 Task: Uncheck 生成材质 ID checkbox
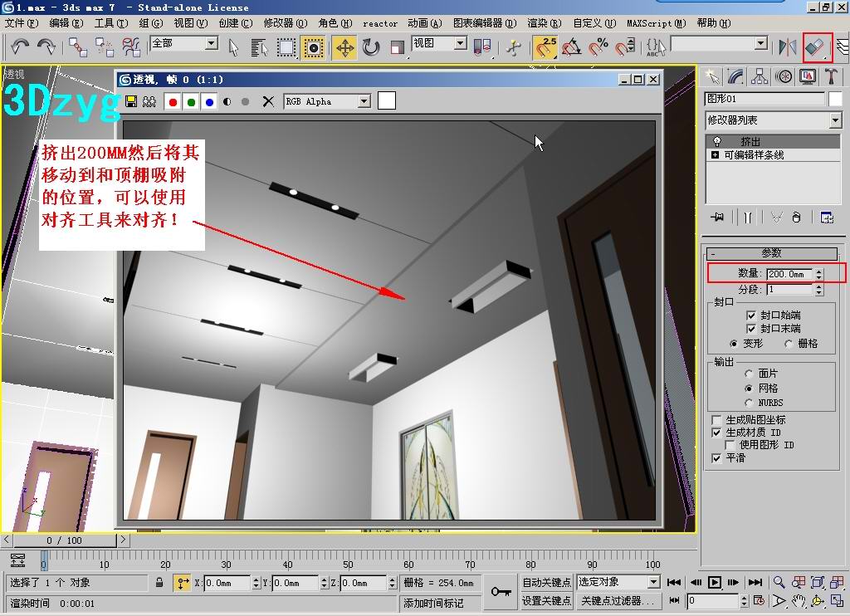tap(716, 433)
